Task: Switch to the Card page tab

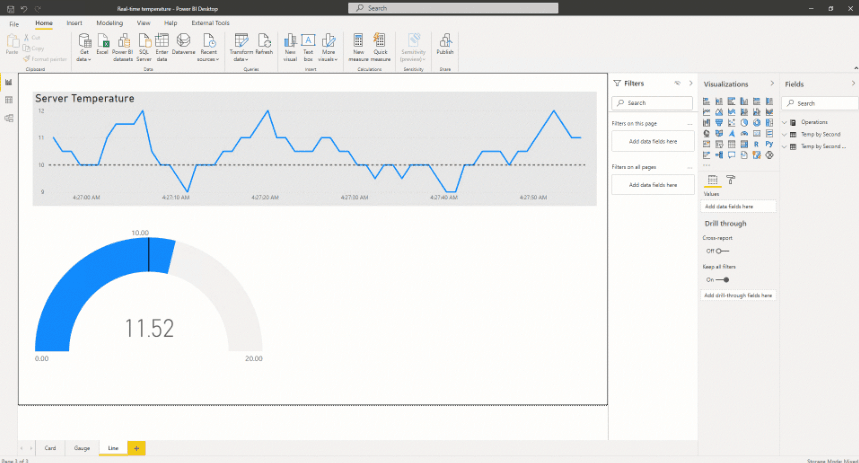Action: tap(50, 448)
